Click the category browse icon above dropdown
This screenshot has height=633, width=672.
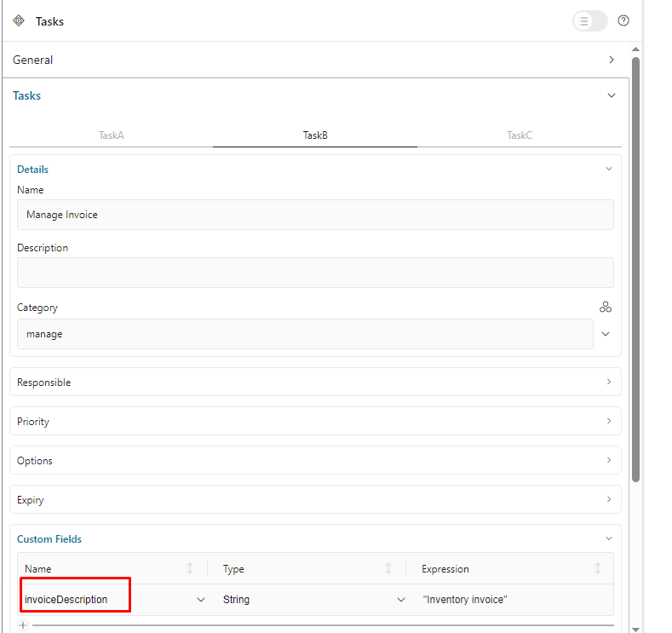(x=606, y=308)
